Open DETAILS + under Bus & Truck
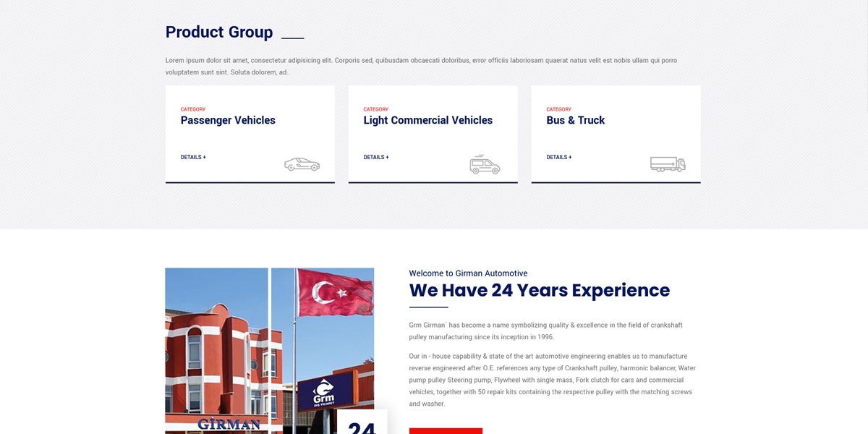This screenshot has width=868, height=434. pos(559,157)
